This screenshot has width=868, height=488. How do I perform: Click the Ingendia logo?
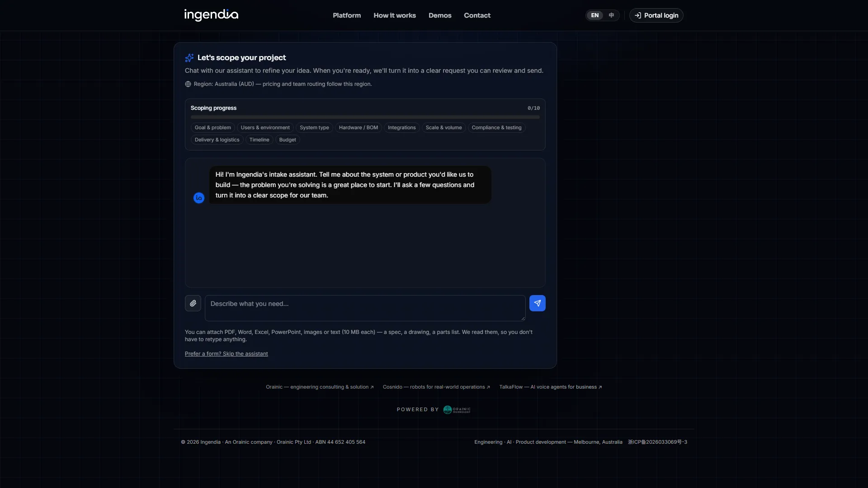click(211, 15)
